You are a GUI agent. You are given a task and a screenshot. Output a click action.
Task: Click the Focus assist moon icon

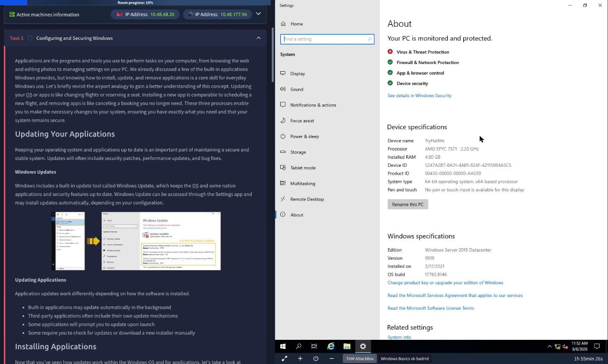tap(283, 120)
